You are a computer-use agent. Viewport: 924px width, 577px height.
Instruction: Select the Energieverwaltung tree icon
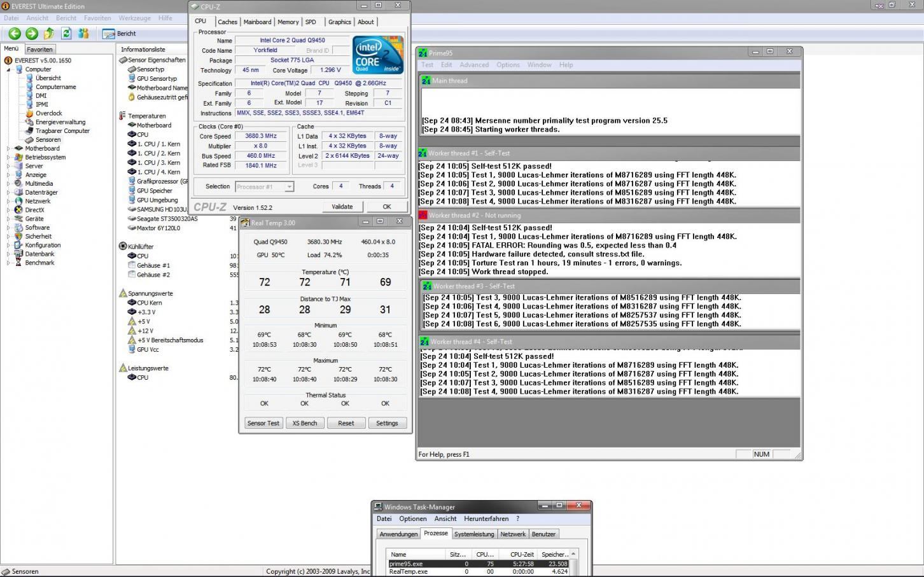pos(29,122)
